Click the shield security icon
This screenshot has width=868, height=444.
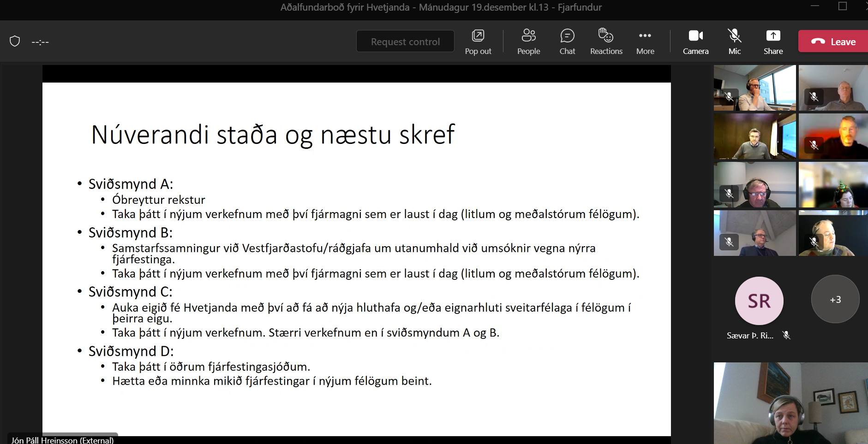pos(15,41)
